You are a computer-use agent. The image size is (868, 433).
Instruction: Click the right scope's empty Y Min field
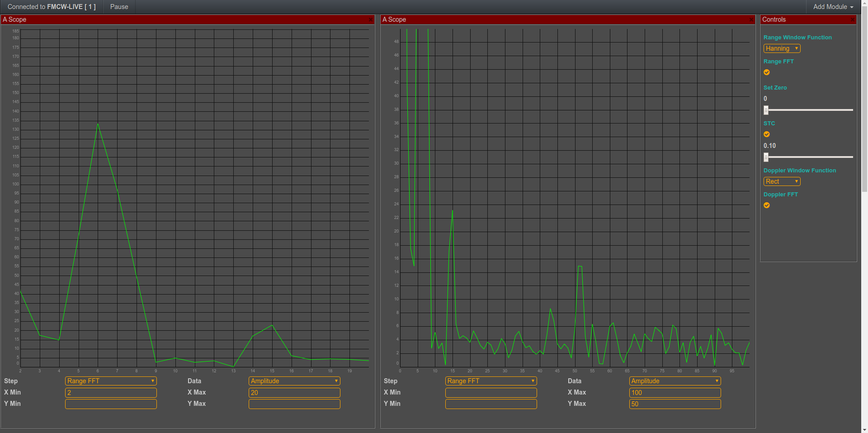pyautogui.click(x=491, y=404)
